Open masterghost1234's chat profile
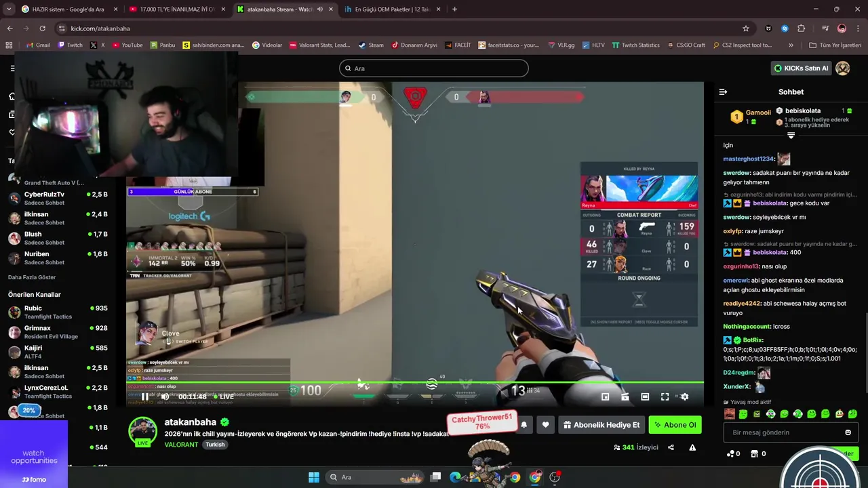 tap(748, 159)
